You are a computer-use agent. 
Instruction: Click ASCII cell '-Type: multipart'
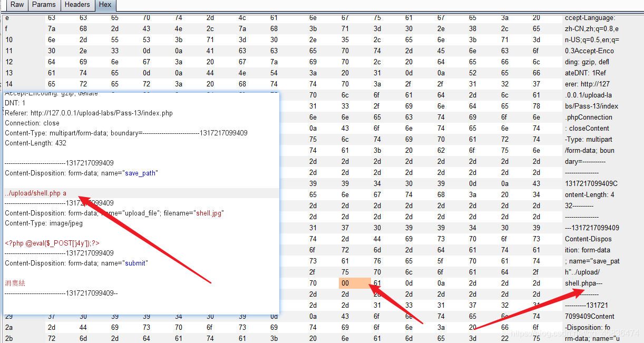tap(588, 140)
